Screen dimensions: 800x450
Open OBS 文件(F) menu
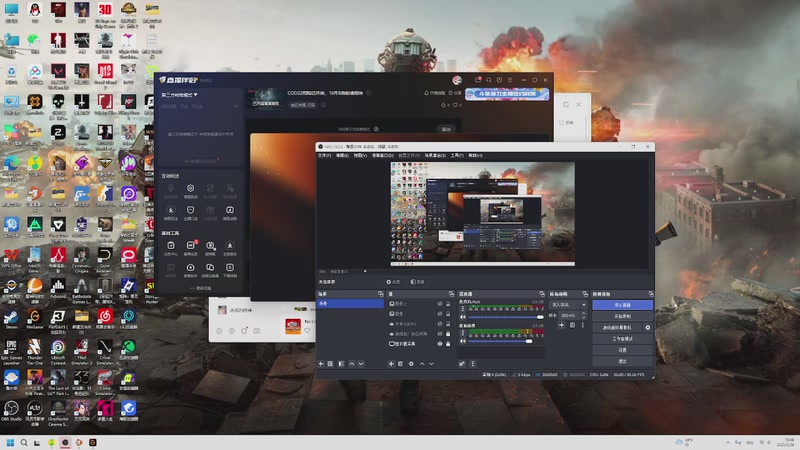tap(324, 155)
